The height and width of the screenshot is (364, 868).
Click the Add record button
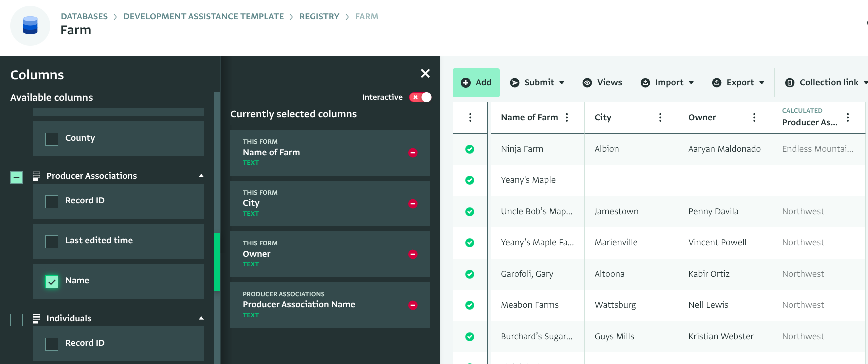click(x=476, y=83)
